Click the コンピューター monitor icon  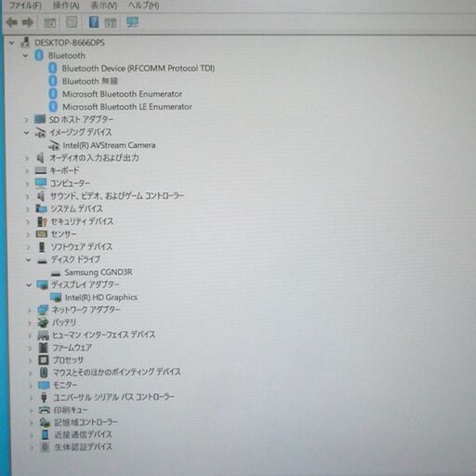[41, 183]
